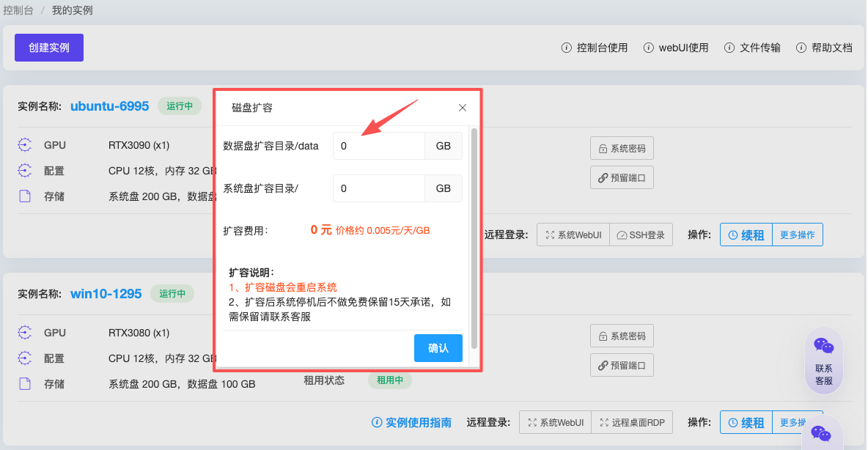Image resolution: width=868 pixels, height=450 pixels.
Task: Click the 创建实例 button
Action: (x=49, y=48)
